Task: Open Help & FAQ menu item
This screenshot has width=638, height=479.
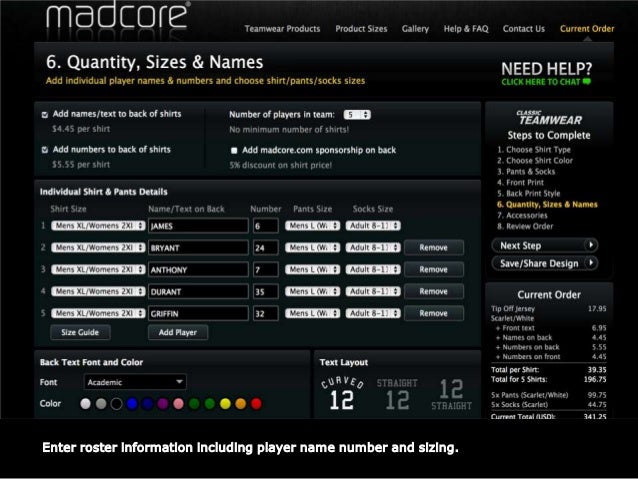Action: [x=466, y=29]
